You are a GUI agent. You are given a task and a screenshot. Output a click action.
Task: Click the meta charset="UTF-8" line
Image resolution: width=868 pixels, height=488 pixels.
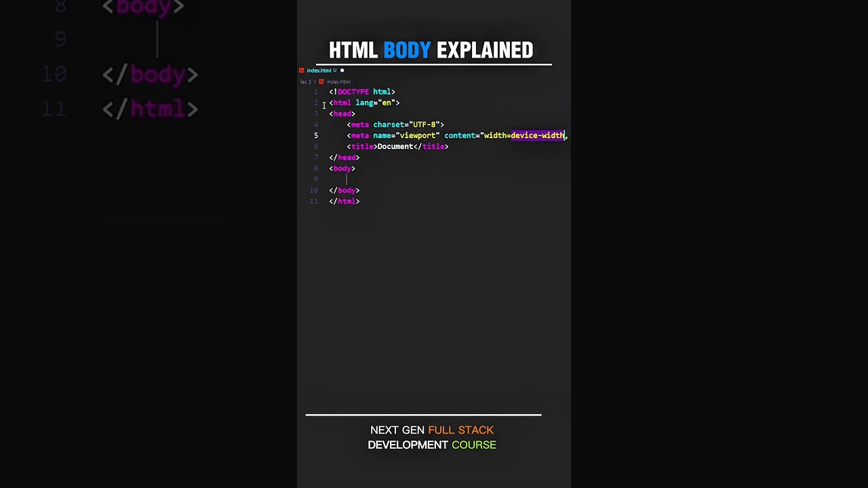pyautogui.click(x=395, y=125)
